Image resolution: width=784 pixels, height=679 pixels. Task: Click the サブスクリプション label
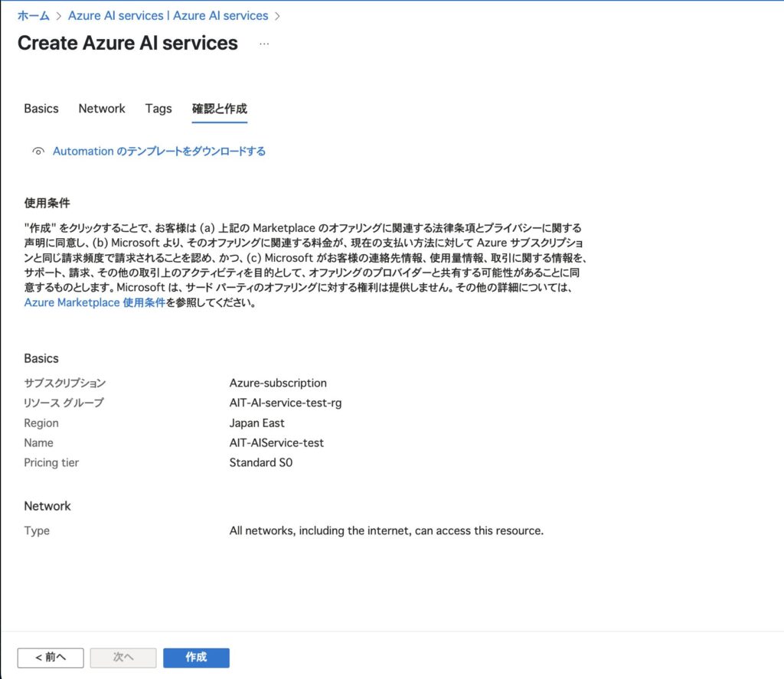click(x=65, y=383)
